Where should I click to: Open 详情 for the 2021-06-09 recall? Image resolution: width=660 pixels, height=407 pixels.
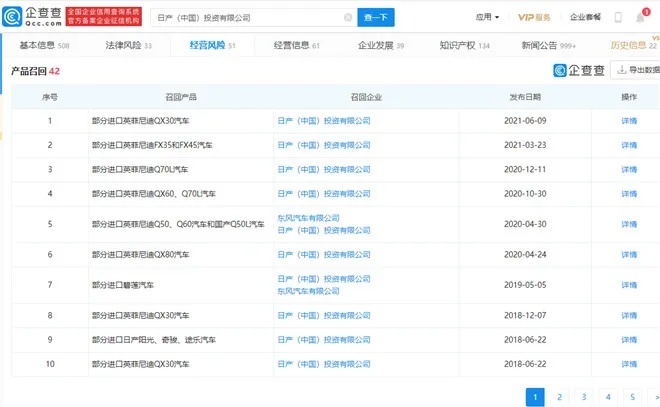(x=629, y=121)
